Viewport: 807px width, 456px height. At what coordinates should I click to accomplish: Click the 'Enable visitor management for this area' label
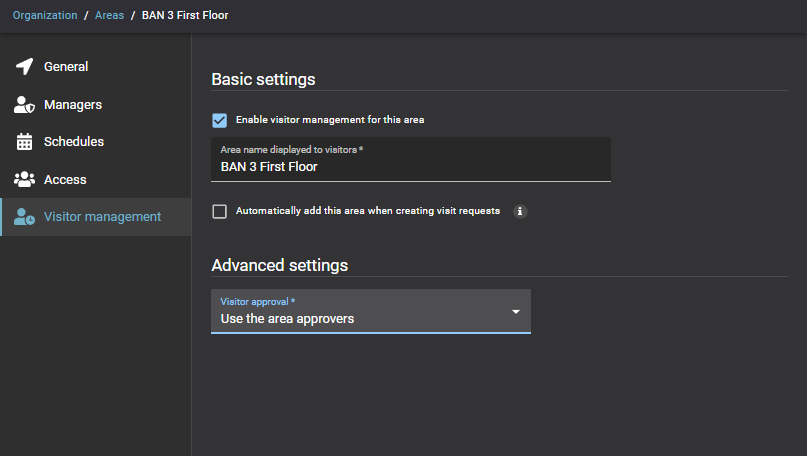[x=330, y=120]
